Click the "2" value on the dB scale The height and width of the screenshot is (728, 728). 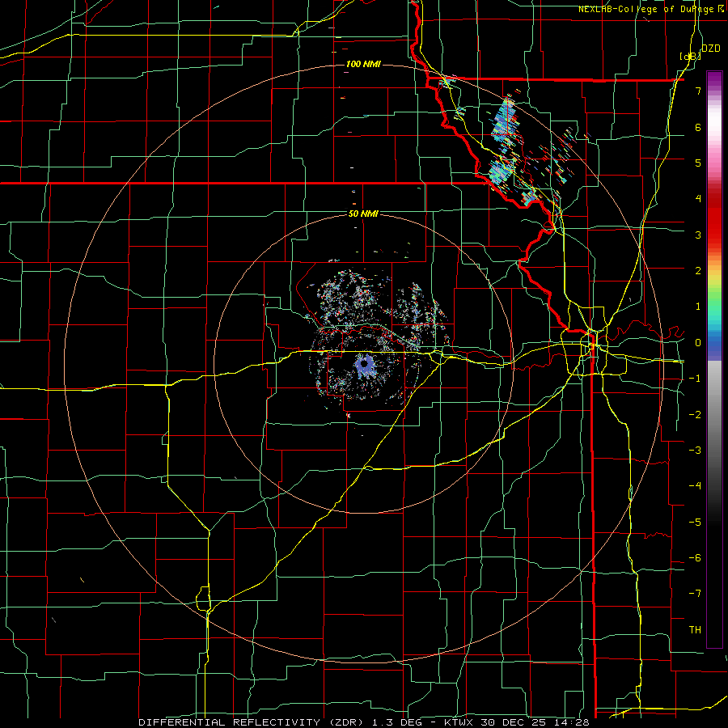click(x=698, y=271)
